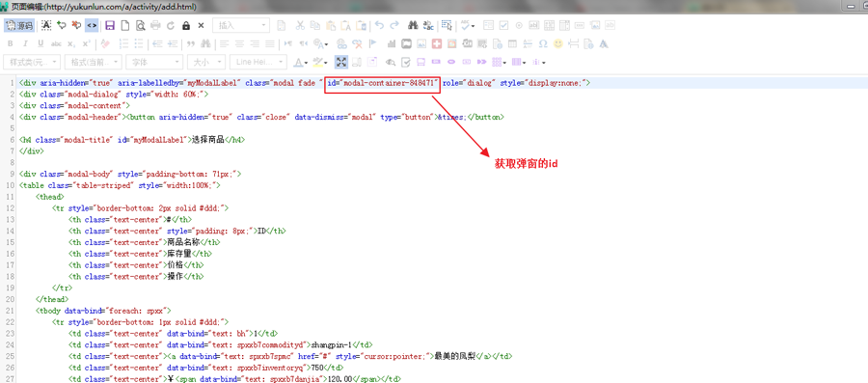Open the 大小 font size dropdown

(206, 62)
